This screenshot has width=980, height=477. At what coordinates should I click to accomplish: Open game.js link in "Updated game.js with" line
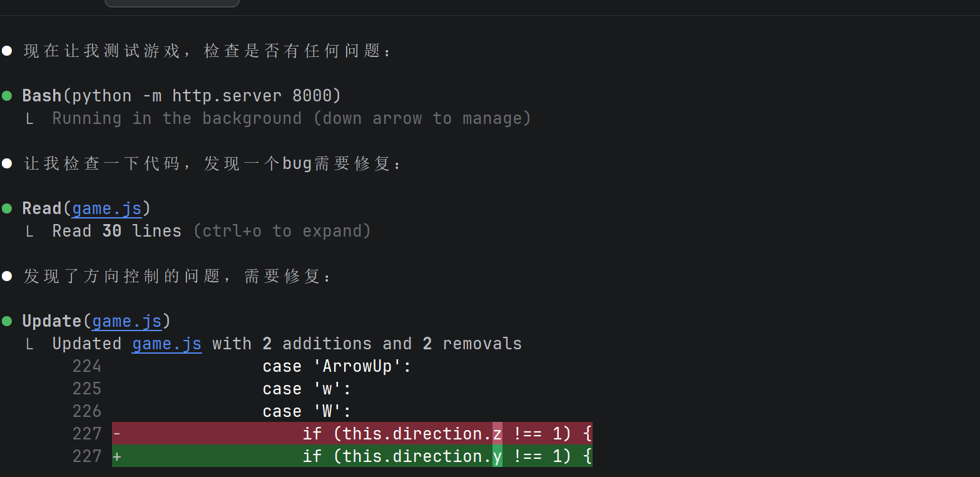pyautogui.click(x=166, y=344)
